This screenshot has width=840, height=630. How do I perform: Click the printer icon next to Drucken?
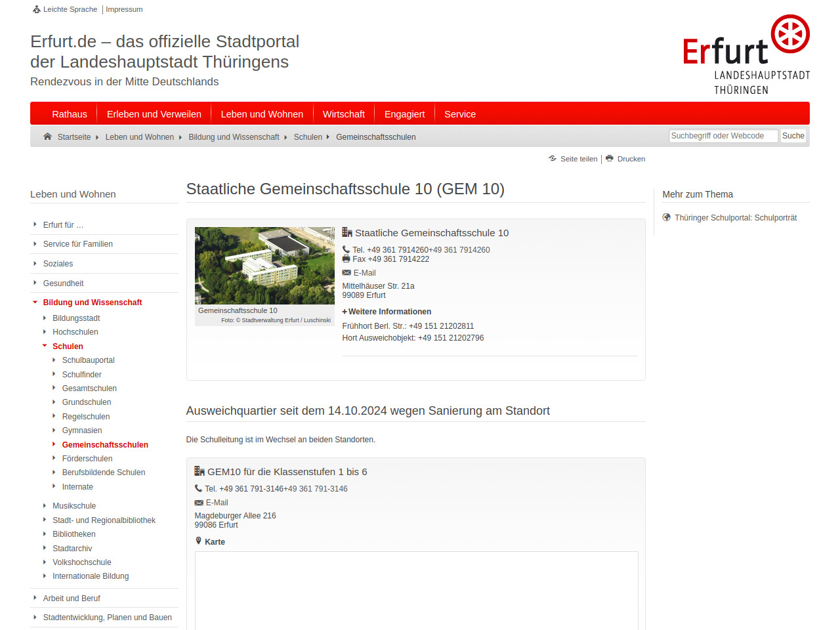610,159
